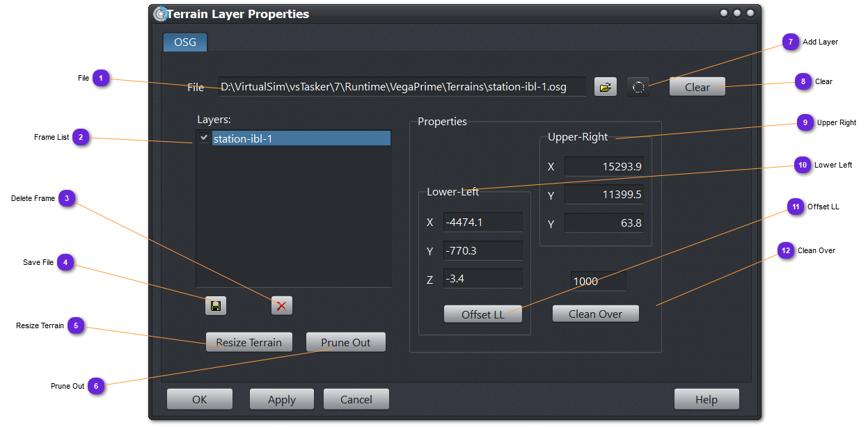
Task: Select station-ibl-1 in the Layers list
Action: pyautogui.click(x=299, y=138)
